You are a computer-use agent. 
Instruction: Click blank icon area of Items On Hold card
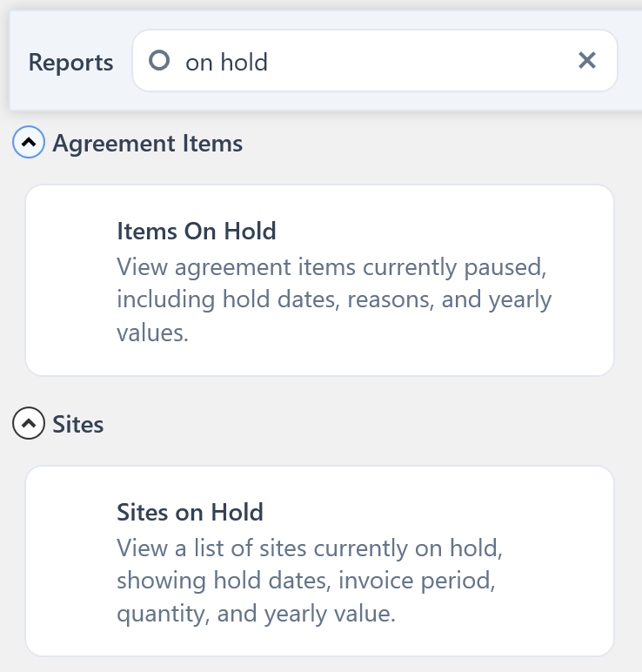(71, 280)
